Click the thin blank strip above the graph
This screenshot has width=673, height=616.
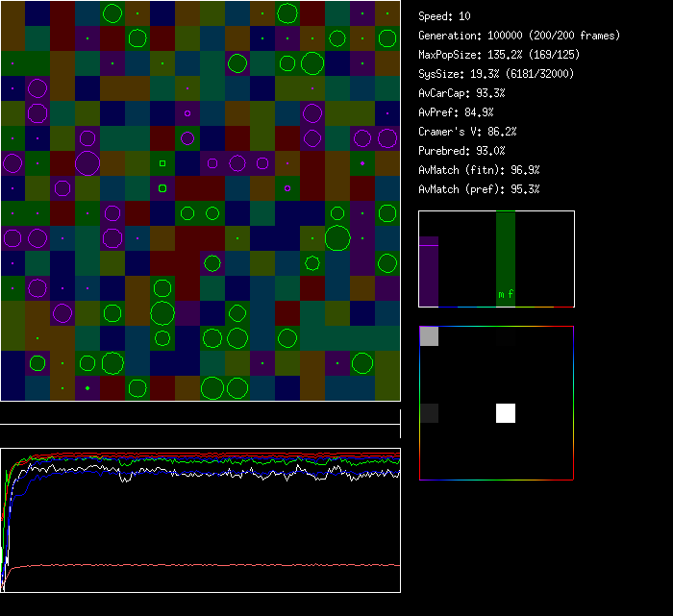200,414
